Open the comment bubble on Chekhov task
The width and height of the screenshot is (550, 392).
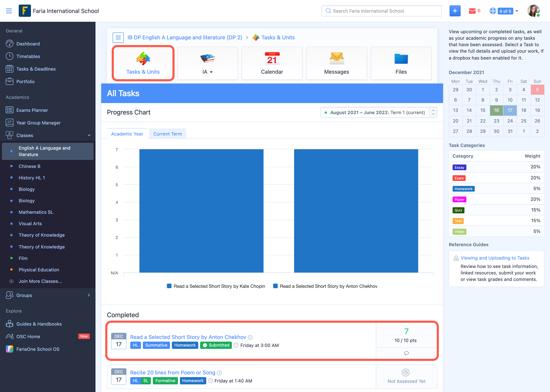pyautogui.click(x=407, y=353)
